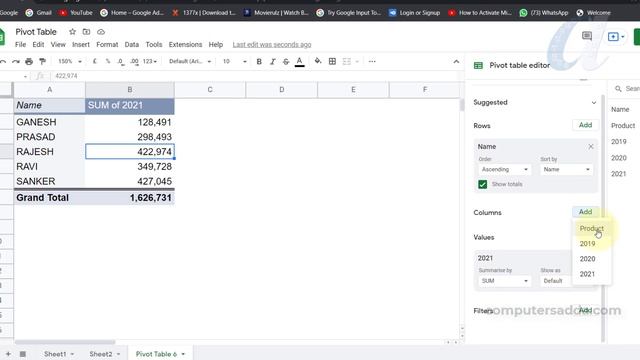Image resolution: width=640 pixels, height=360 pixels.
Task: Open the Insert menu
Action: [81, 44]
